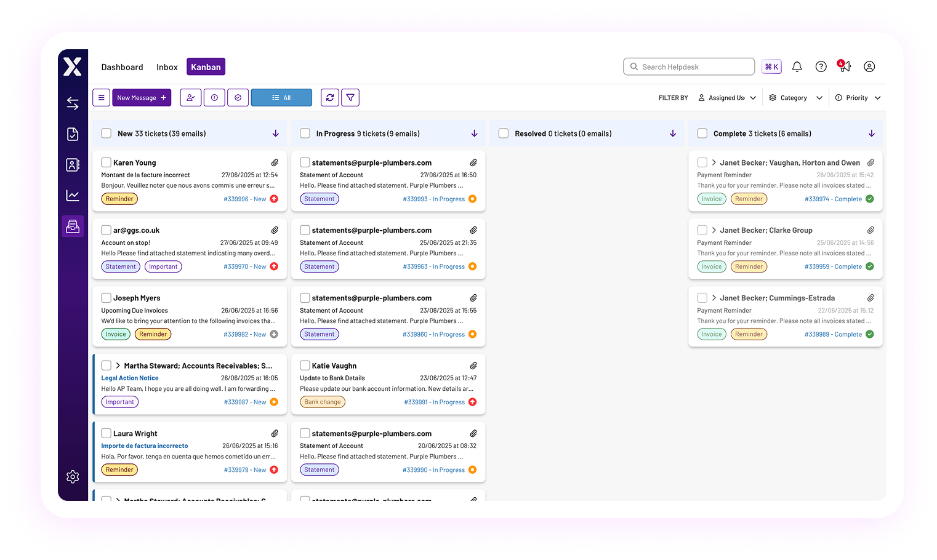
Task: Open the hamburger menu next to New Message
Action: point(101,97)
